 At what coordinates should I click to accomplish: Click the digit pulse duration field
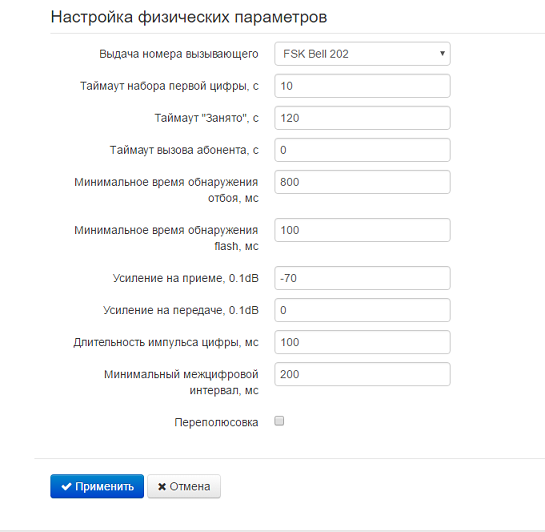coord(362,342)
